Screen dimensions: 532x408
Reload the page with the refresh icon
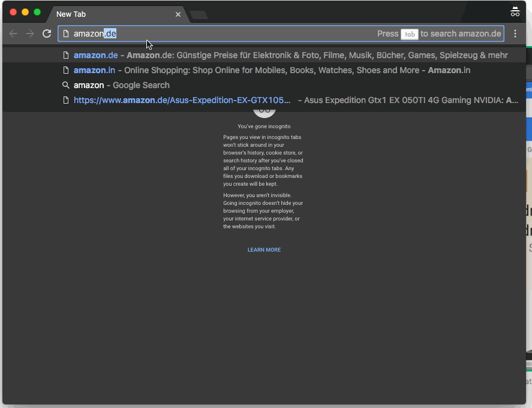(47, 34)
